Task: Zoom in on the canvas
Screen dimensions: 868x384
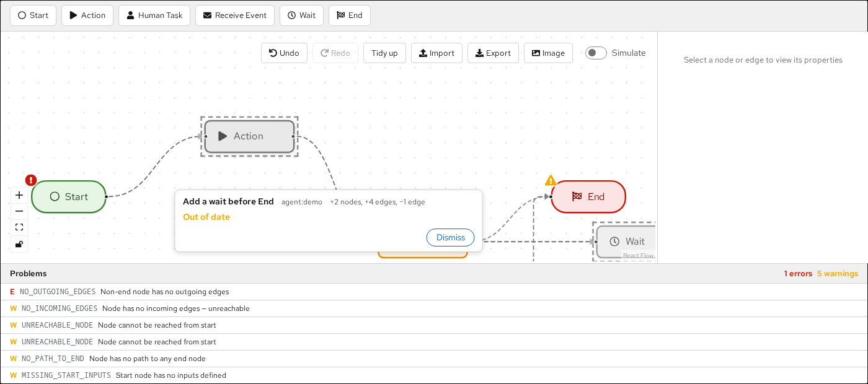Action: [19, 195]
